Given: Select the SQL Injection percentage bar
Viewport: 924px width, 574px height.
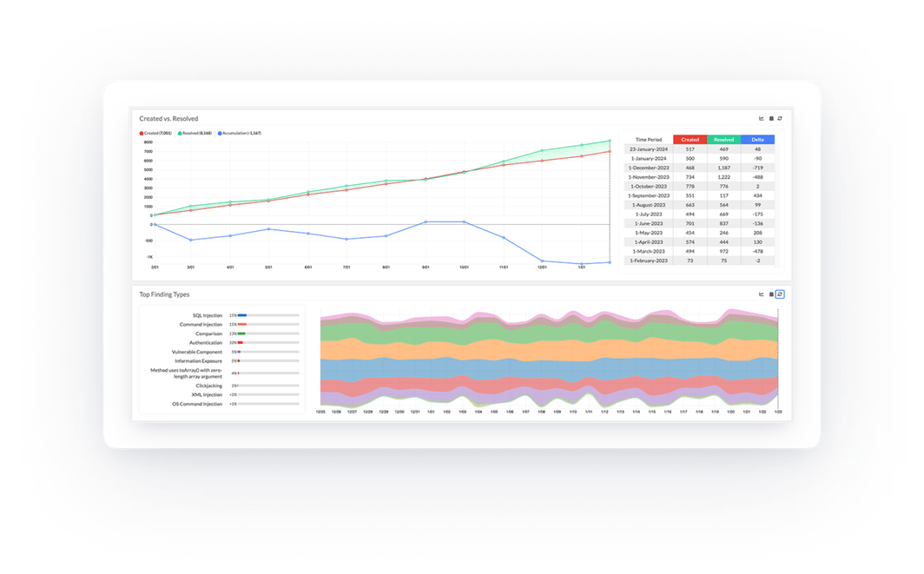Looking at the screenshot, I should pos(268,315).
